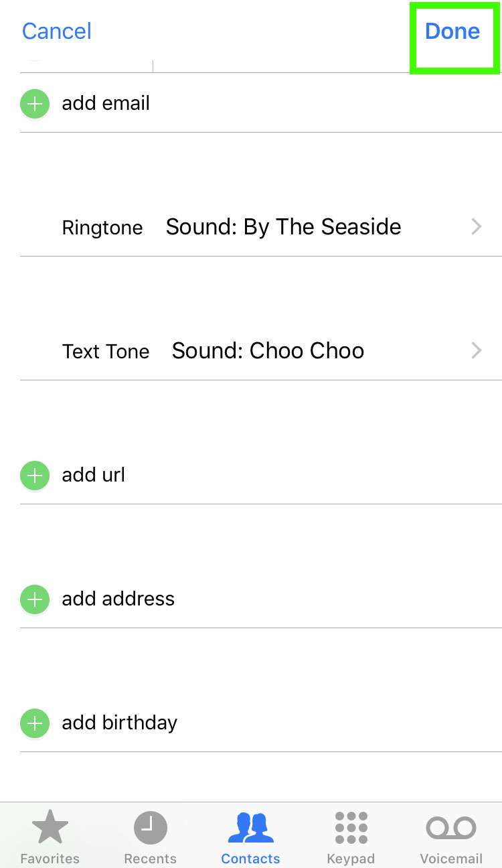Select the Contacts tab
Image resolution: width=502 pixels, height=868 pixels.
pos(250,836)
